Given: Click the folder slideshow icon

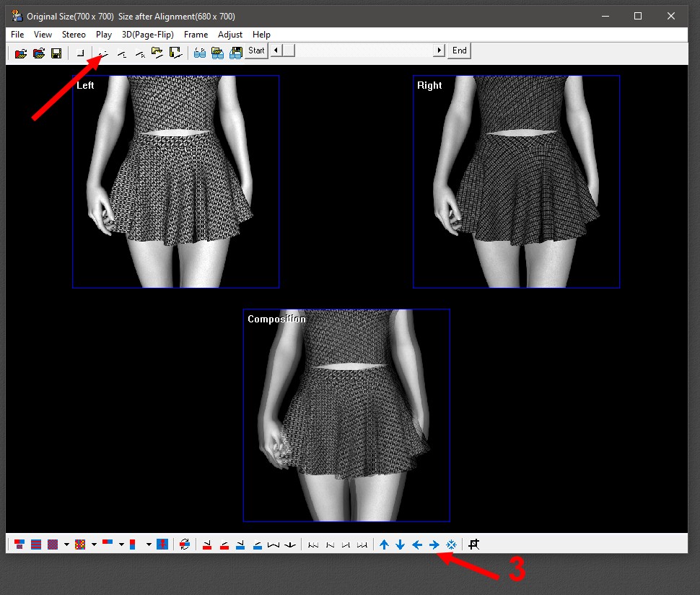Looking at the screenshot, I should tap(157, 53).
